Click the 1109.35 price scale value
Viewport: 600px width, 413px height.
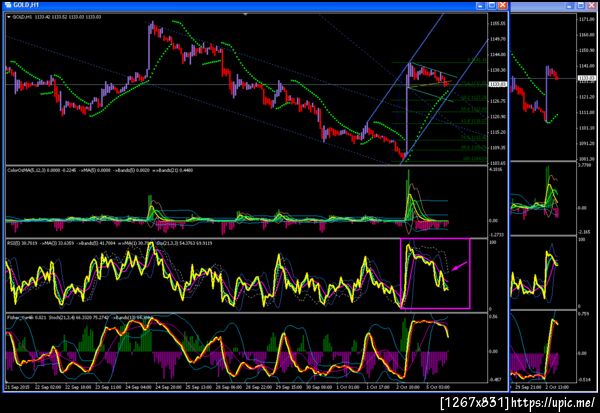(498, 147)
